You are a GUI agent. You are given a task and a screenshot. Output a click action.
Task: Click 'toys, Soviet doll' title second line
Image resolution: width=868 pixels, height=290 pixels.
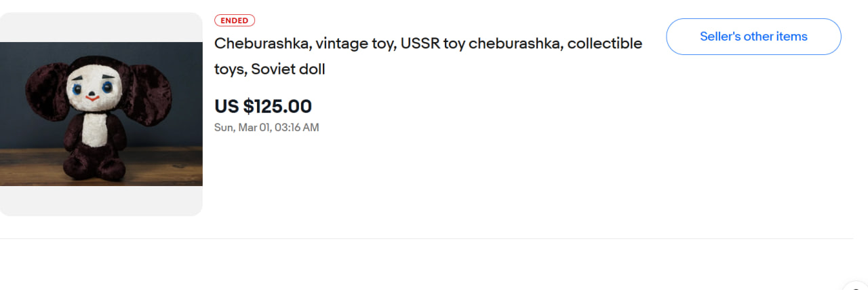pyautogui.click(x=270, y=69)
